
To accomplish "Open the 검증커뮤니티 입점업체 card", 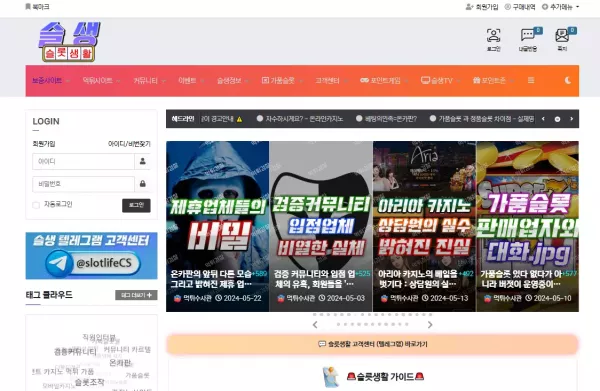I will [x=321, y=226].
